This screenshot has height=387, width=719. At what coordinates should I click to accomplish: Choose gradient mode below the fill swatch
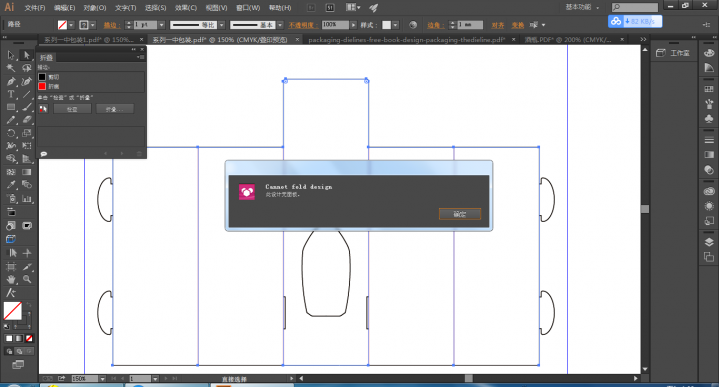pos(19,338)
